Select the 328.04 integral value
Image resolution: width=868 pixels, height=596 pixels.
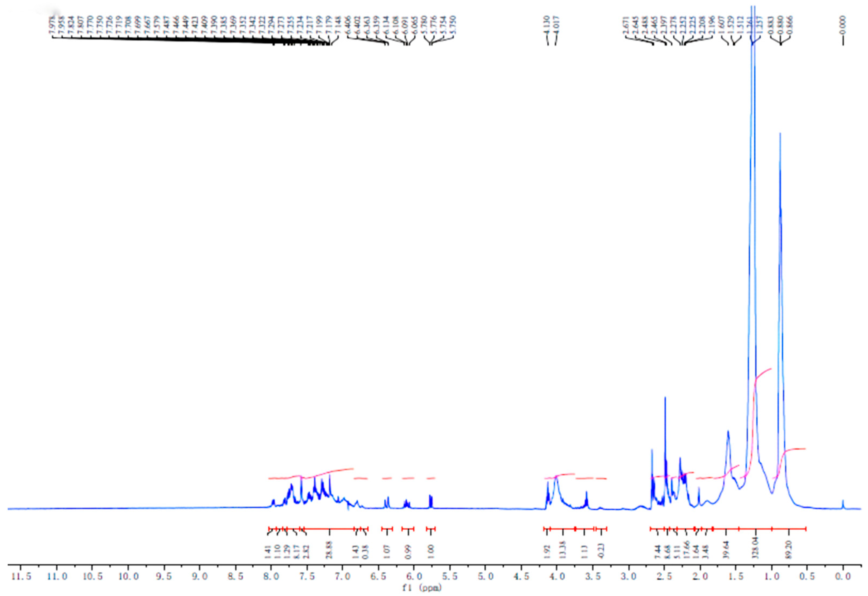point(756,548)
